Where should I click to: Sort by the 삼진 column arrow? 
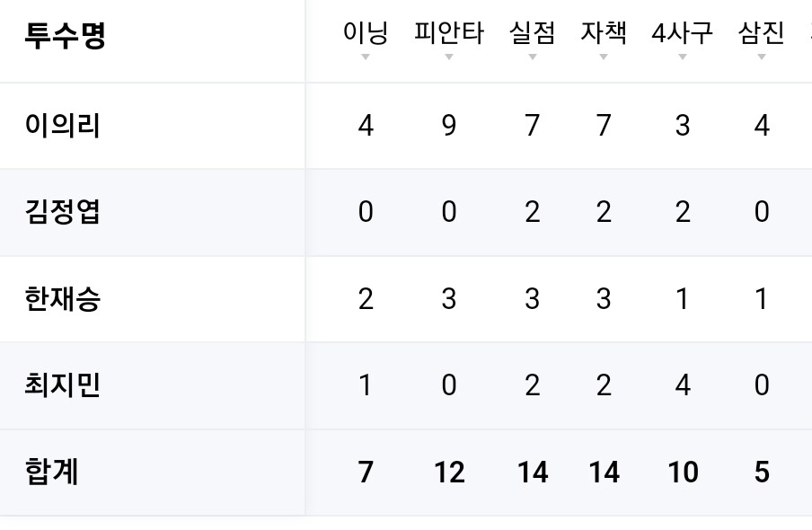point(762,57)
